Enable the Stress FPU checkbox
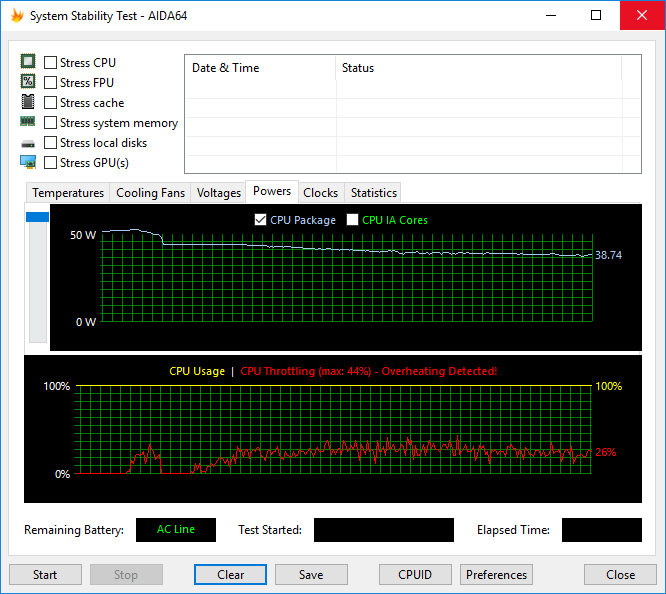This screenshot has width=666, height=594. coord(51,82)
